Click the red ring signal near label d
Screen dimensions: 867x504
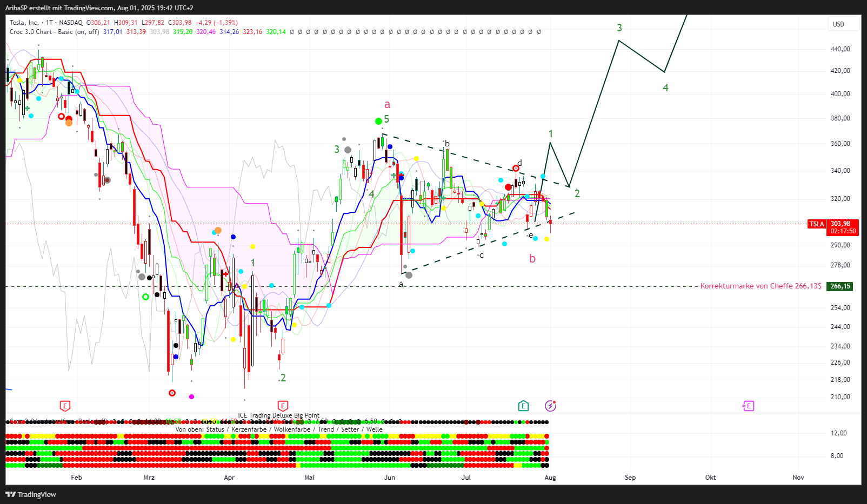pyautogui.click(x=516, y=169)
